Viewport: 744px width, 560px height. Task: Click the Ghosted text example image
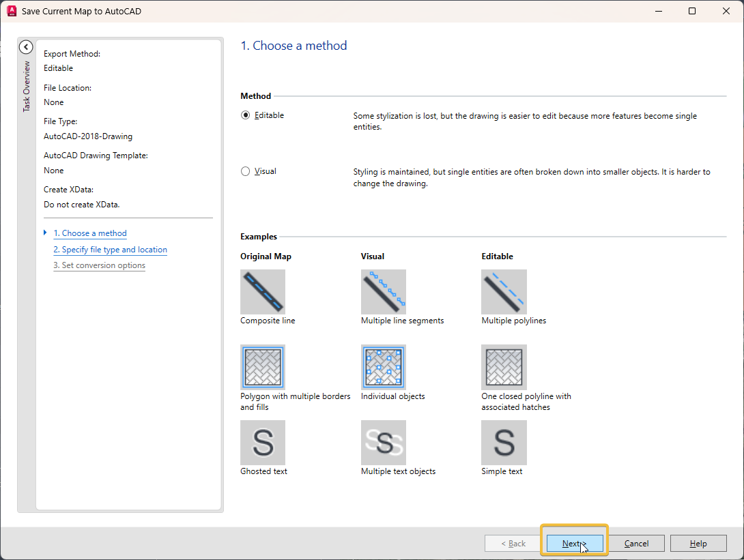(x=263, y=443)
